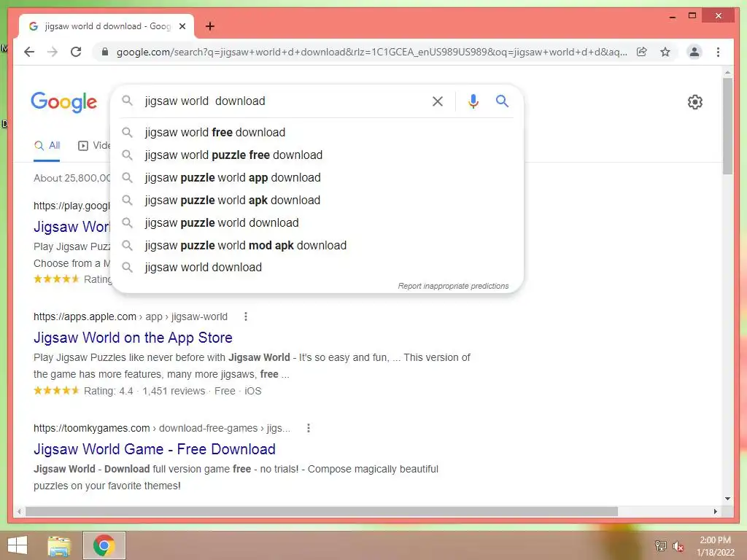Reload the current page
This screenshot has height=560, width=747.
[76, 52]
